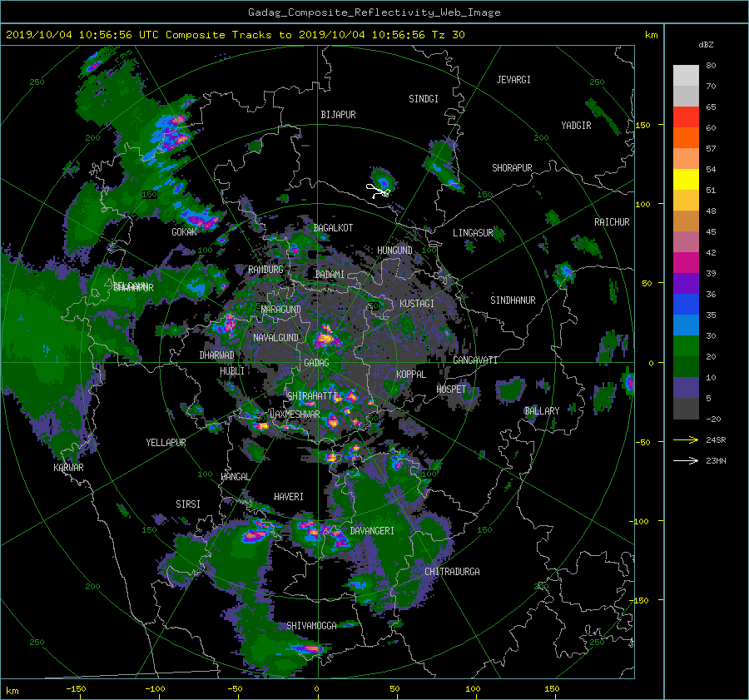749x700 pixels.
Task: Select the dark gray swatch between 5 and -20 dBZ
Action: [x=686, y=409]
